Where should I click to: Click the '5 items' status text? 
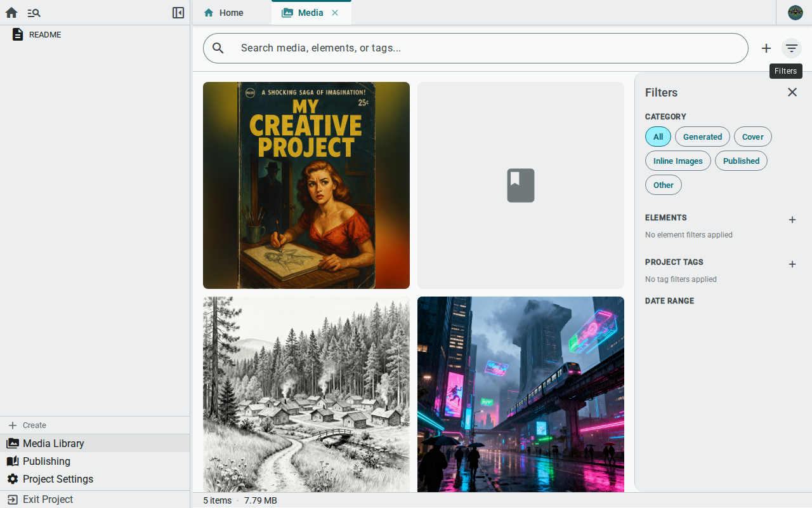217,500
